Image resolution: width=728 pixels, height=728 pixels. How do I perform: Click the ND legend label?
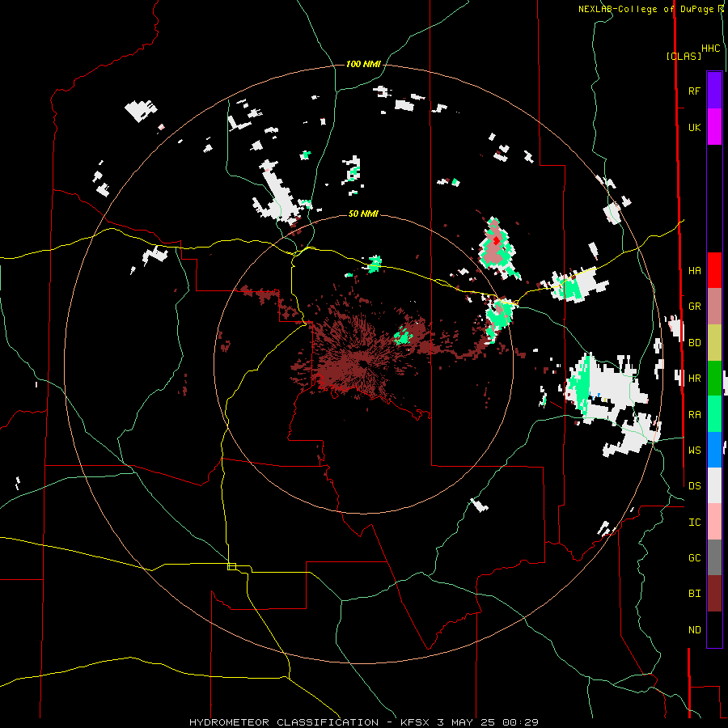click(694, 630)
